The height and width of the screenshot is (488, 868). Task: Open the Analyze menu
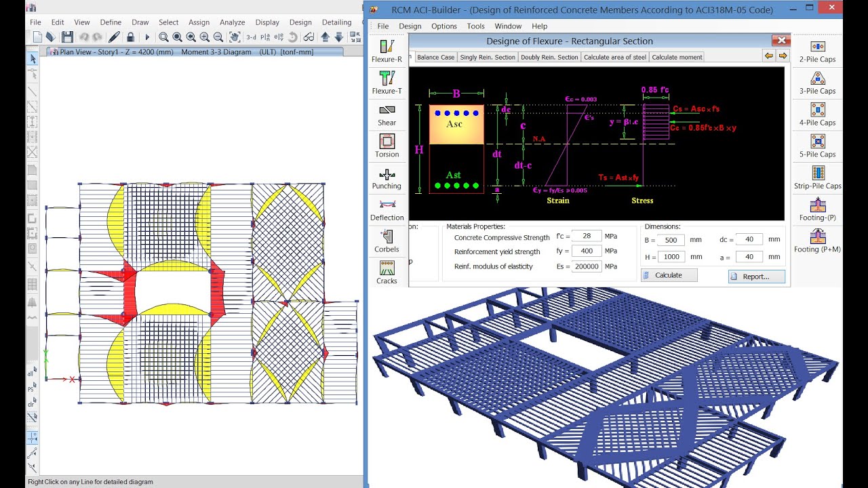(x=232, y=22)
